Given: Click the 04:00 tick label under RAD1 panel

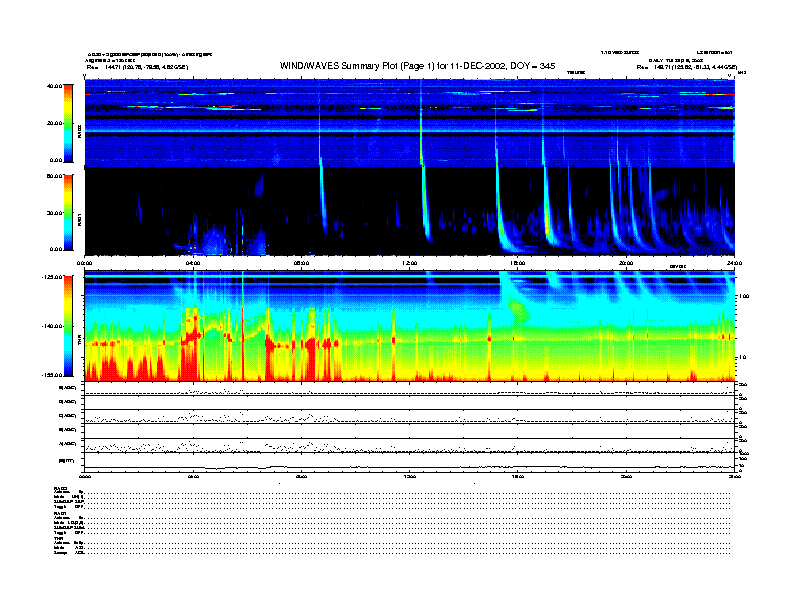Looking at the screenshot, I should [x=193, y=263].
